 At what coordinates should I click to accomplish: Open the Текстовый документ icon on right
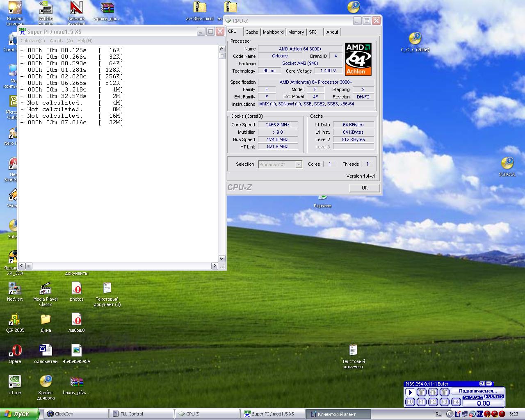(x=353, y=356)
